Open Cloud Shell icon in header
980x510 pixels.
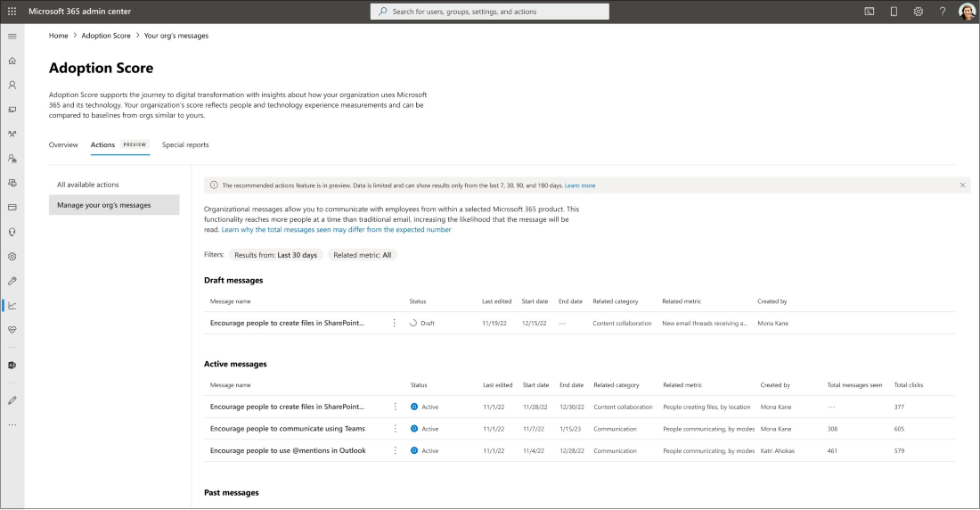pyautogui.click(x=869, y=12)
